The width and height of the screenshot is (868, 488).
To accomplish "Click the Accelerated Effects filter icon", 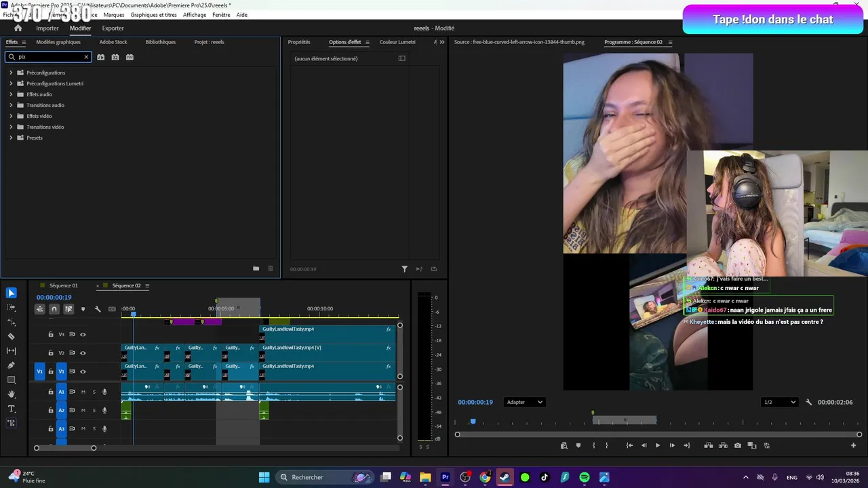I will pos(100,57).
